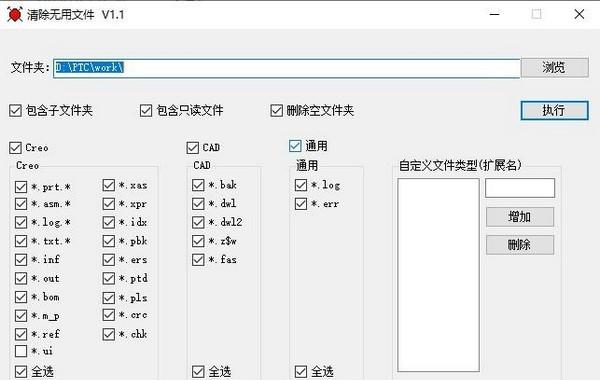Uncheck the 通用 group checkbox
The image size is (600, 380).
[295, 146]
